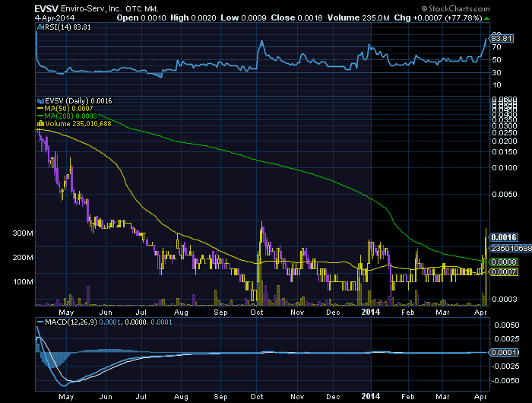Click the EVSV ticker symbol in the title
Screen dimensions: 532x403
click(x=46, y=9)
